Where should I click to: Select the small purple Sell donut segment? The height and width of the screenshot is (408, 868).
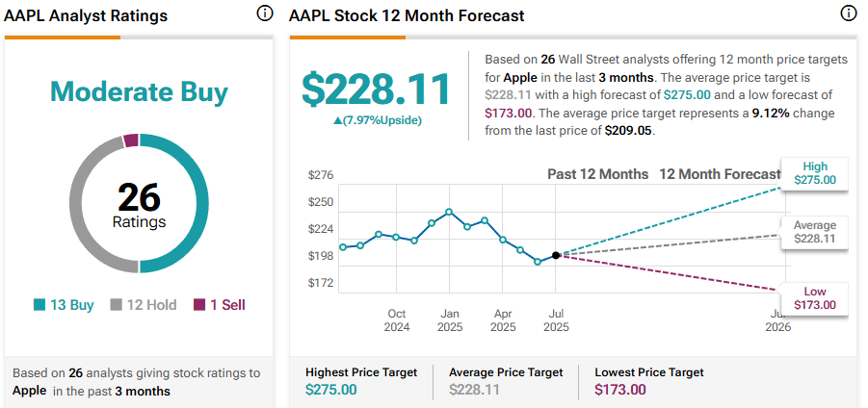tap(131, 141)
